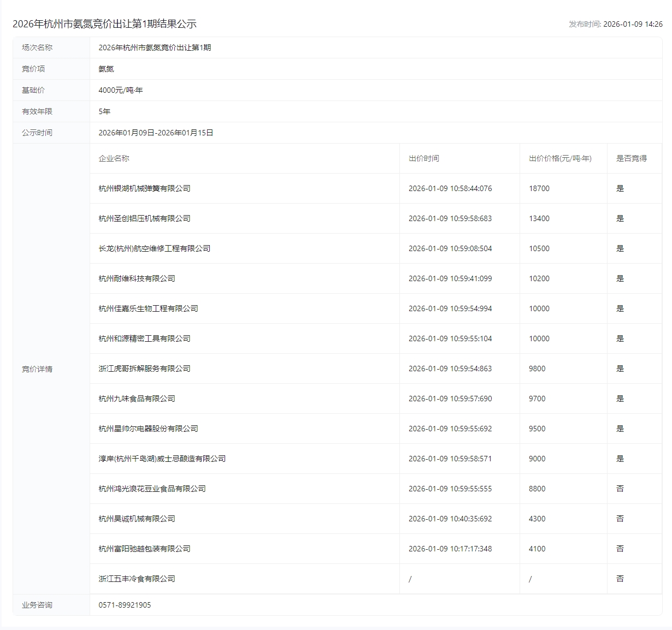Select company name 浙江五丰冷食有限公司
The image size is (672, 630).
click(x=137, y=579)
